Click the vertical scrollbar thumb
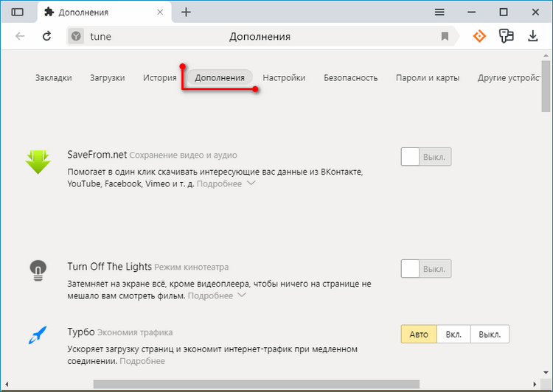 546,86
